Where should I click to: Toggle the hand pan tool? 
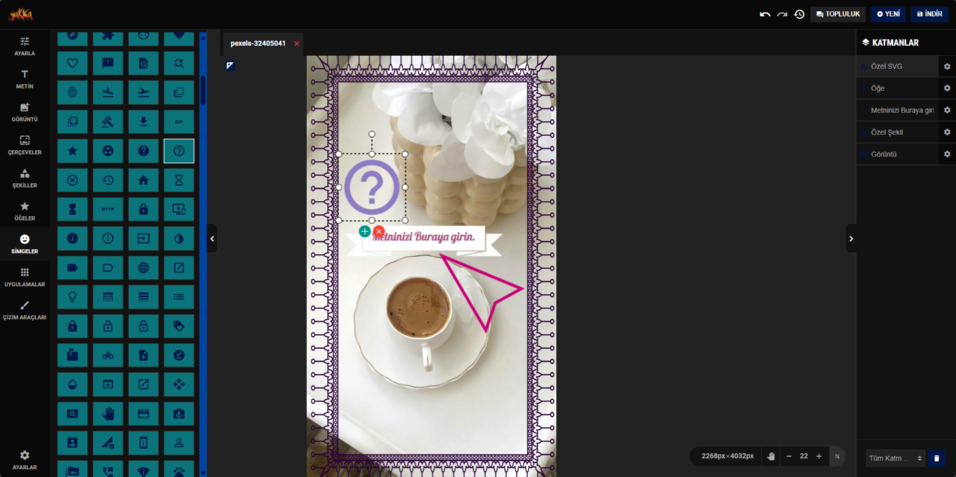click(x=771, y=456)
